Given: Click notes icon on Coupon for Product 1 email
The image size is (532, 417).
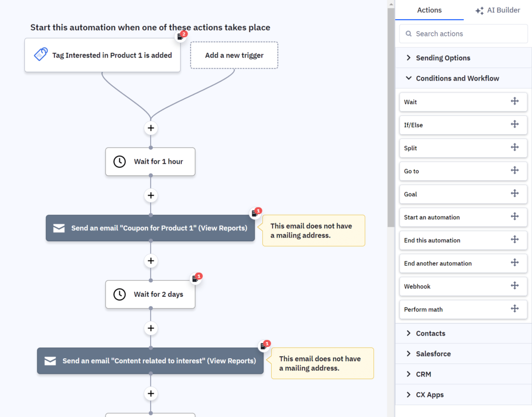Looking at the screenshot, I should pos(255,213).
